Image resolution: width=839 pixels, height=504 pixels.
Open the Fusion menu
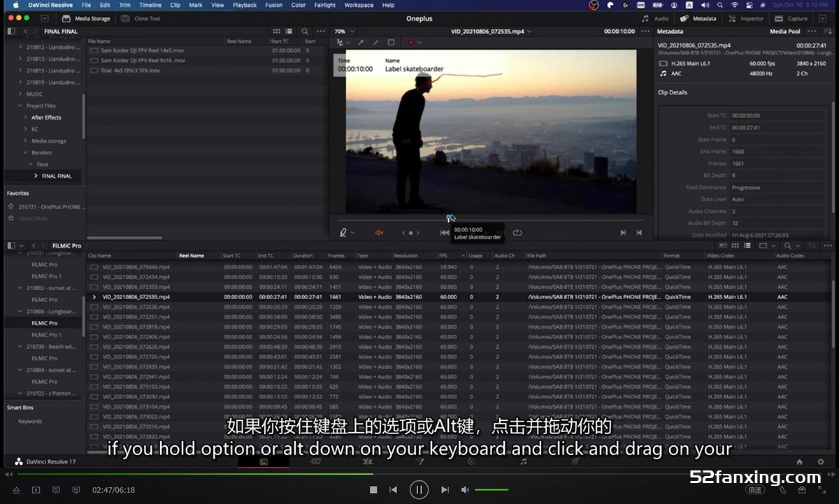tap(274, 5)
